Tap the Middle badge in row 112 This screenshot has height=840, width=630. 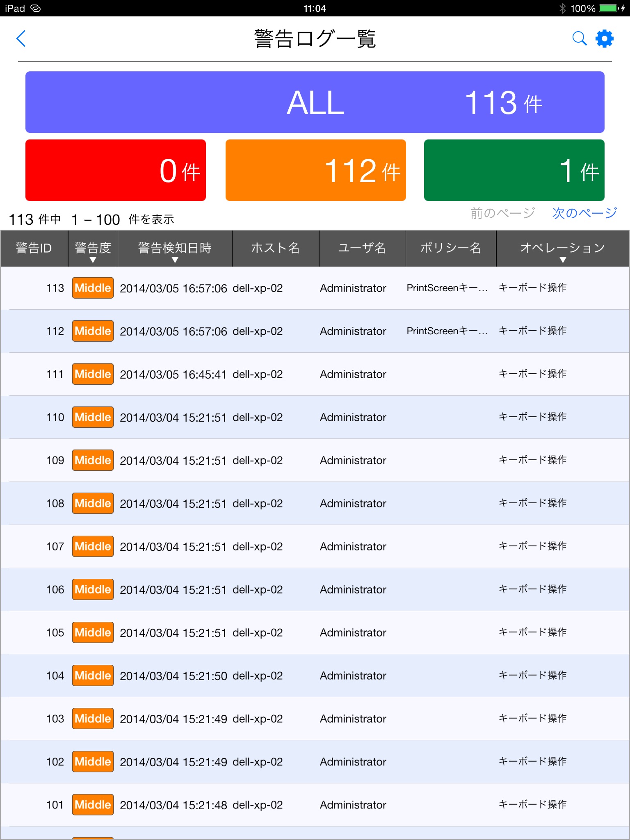(x=93, y=331)
